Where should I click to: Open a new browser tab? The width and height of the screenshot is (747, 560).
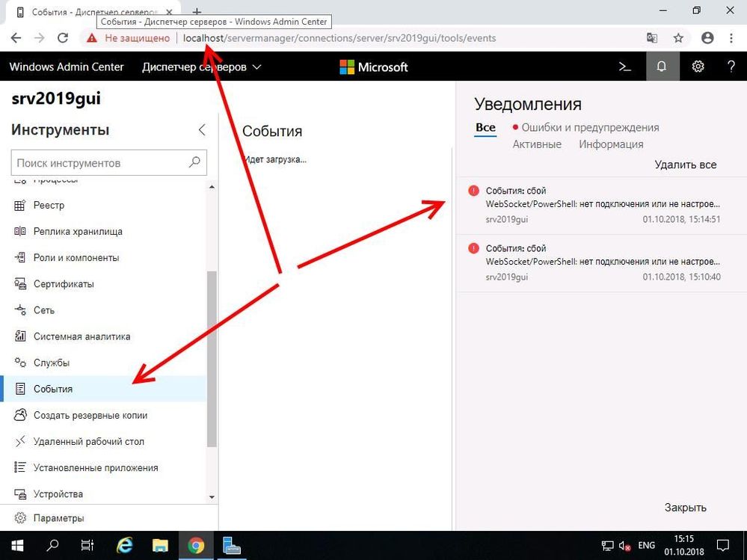click(196, 12)
